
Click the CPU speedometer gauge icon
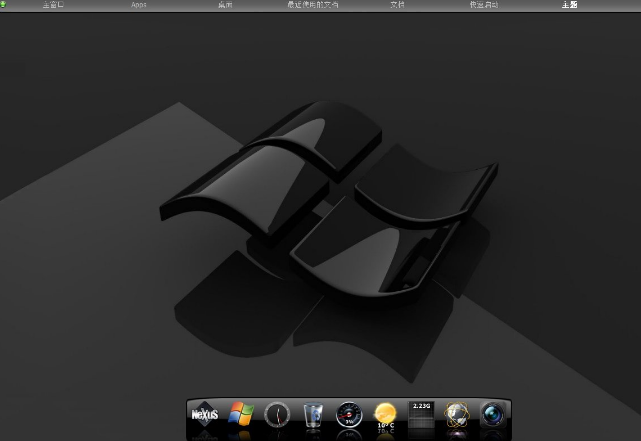[349, 414]
